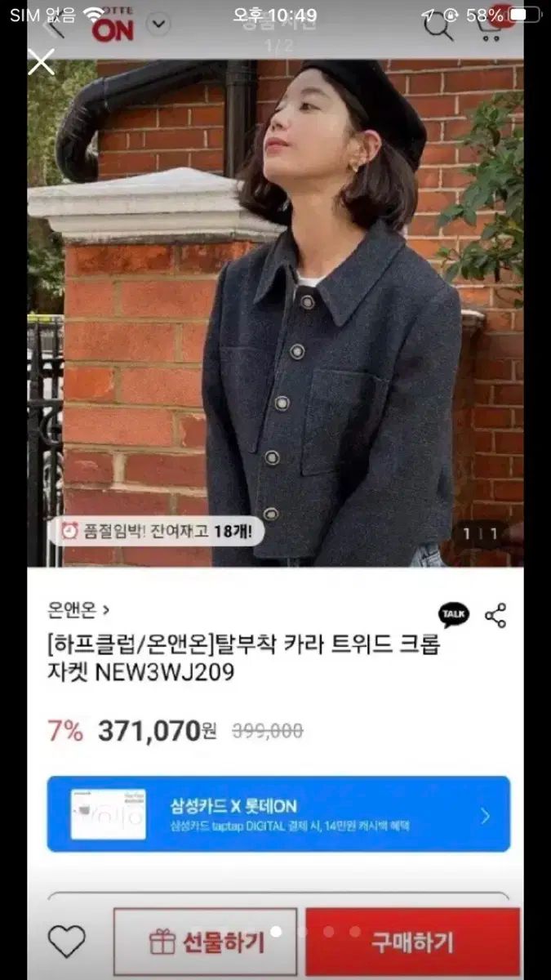Viewport: 551px width, 980px height.
Task: Select the first carousel page dot
Action: coord(276,931)
